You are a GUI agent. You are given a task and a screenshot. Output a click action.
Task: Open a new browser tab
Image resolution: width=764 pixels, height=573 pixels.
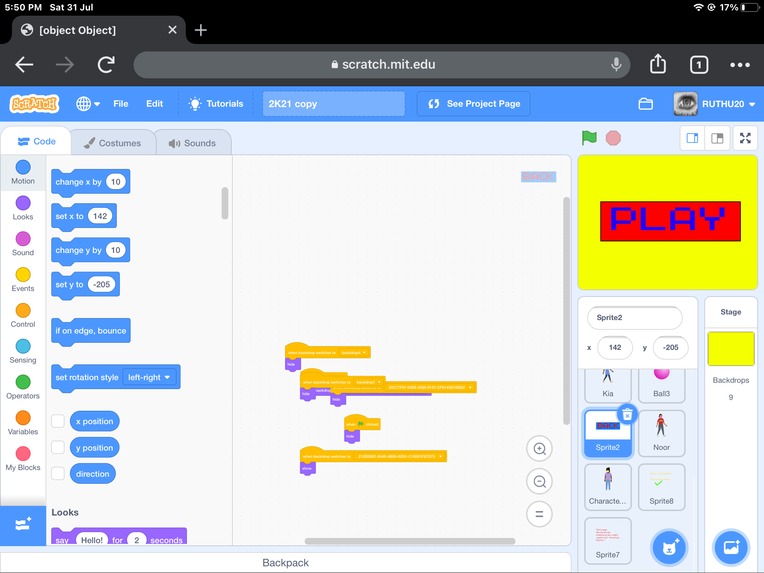pos(200,30)
